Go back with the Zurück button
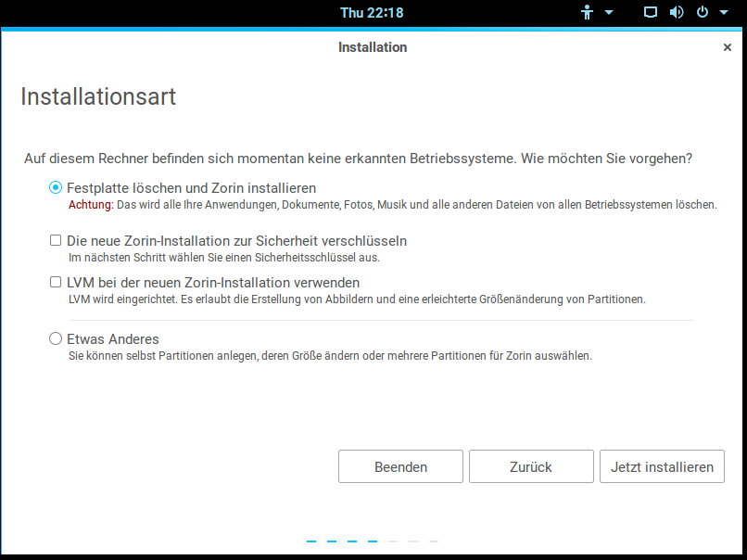The width and height of the screenshot is (747, 560). pyautogui.click(x=531, y=467)
